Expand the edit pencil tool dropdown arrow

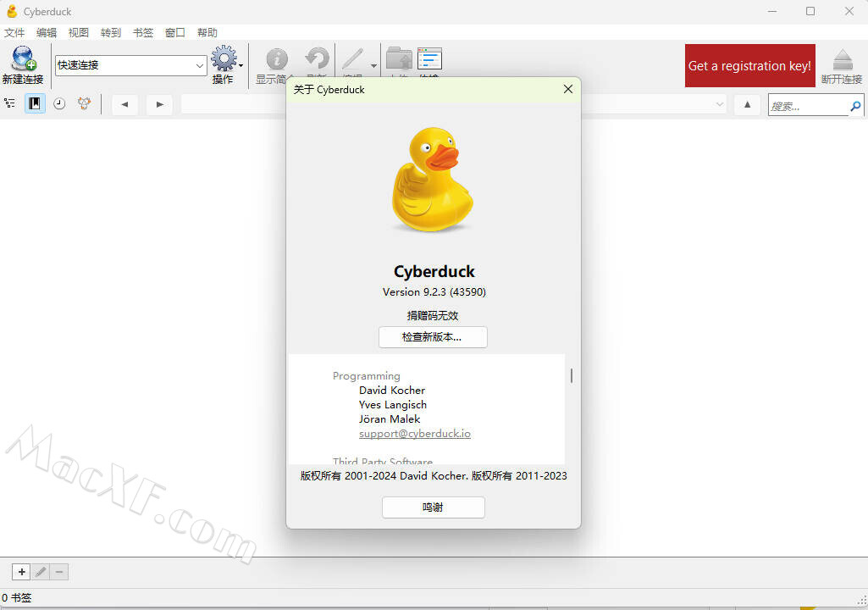[x=373, y=66]
